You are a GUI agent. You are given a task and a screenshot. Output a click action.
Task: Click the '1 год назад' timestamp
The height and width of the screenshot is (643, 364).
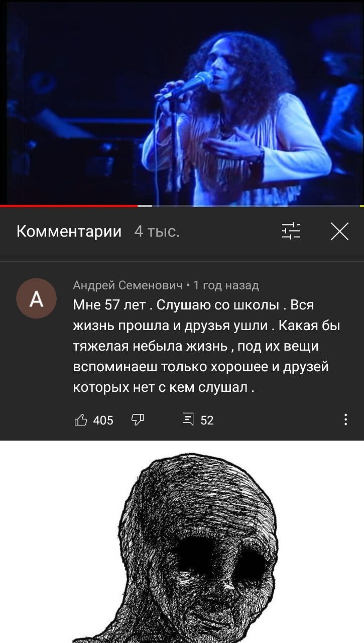point(226,285)
